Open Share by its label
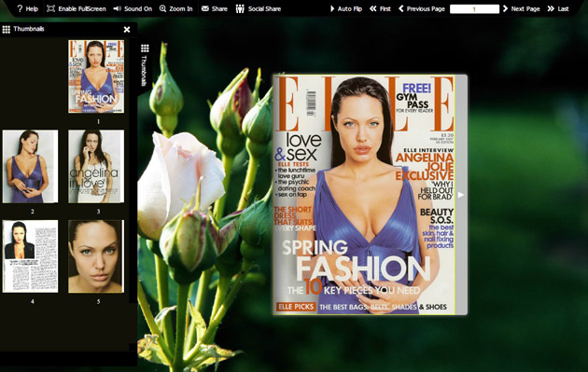Screen dimensions: 588x372 pyautogui.click(x=219, y=8)
